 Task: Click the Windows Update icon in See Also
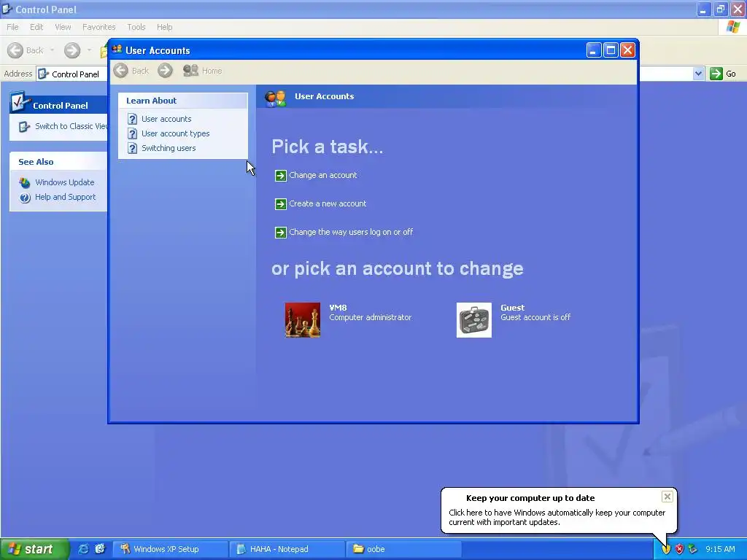(x=25, y=183)
